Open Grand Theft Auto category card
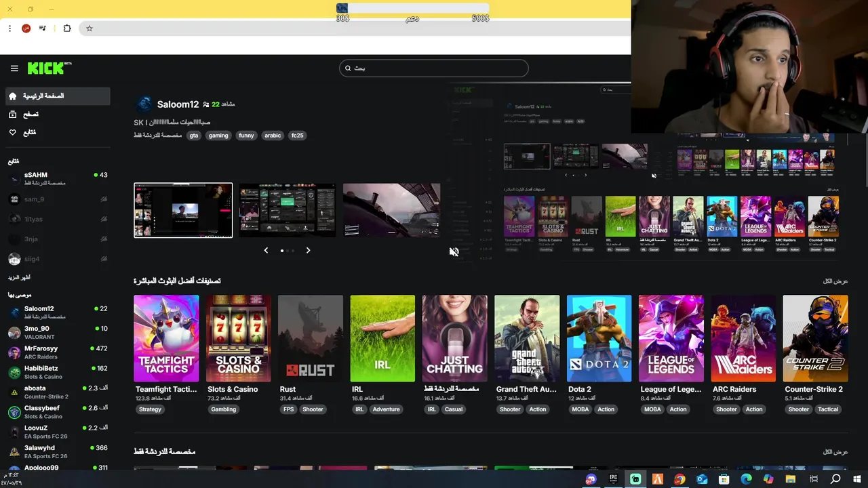868x488 pixels. pos(527,338)
